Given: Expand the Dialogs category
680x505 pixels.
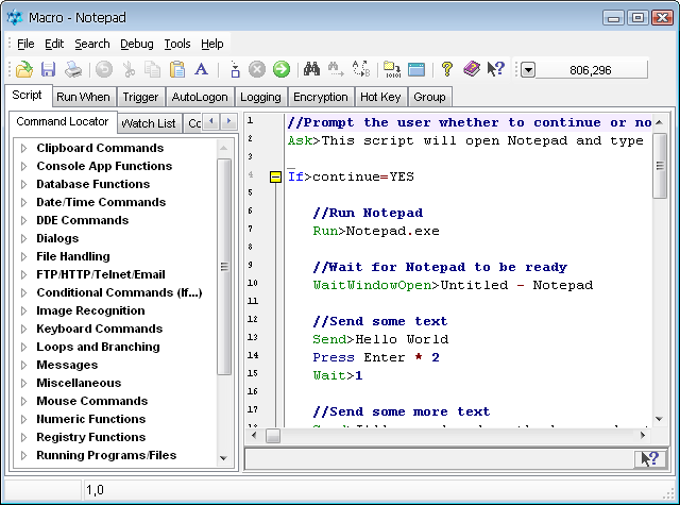Looking at the screenshot, I should (x=24, y=239).
